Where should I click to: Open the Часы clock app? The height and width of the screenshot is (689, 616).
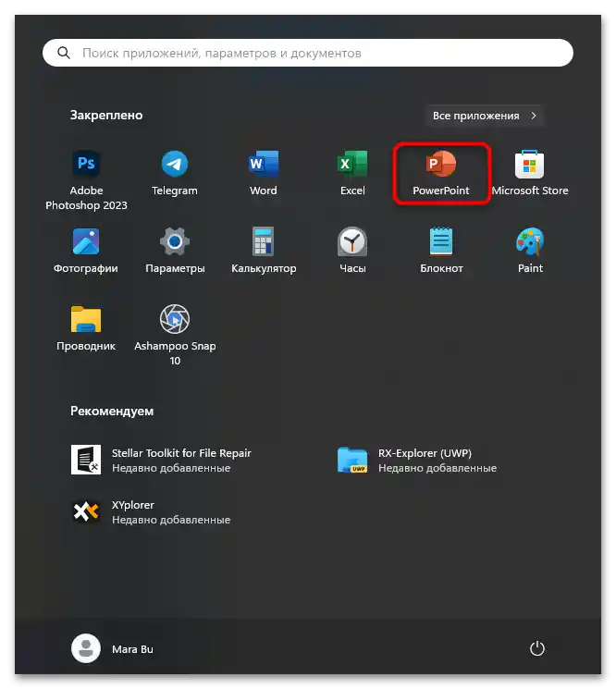tap(352, 250)
